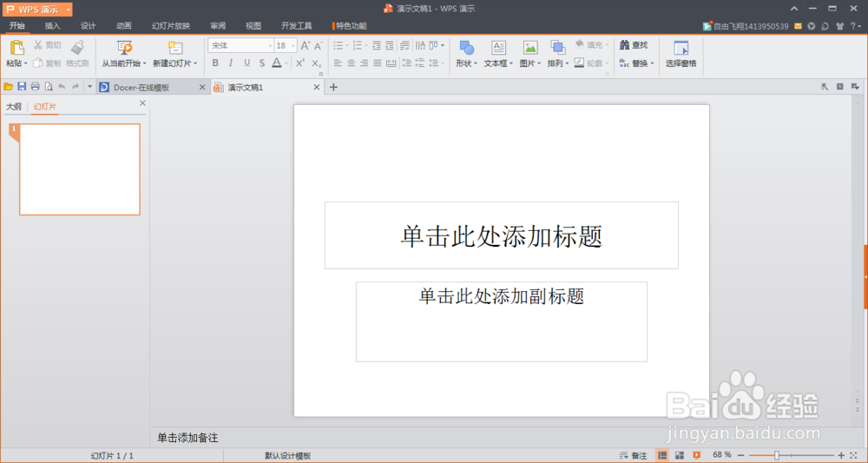Click the Picture insert icon

pyautogui.click(x=530, y=48)
